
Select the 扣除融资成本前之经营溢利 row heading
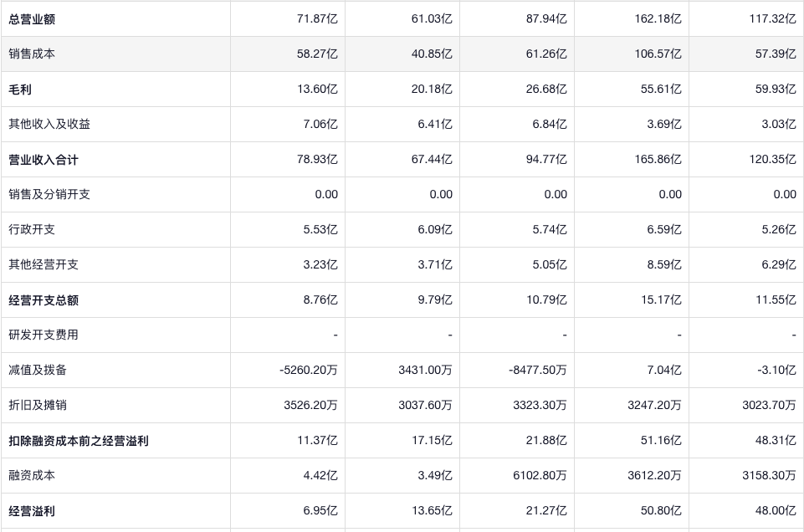[79, 440]
